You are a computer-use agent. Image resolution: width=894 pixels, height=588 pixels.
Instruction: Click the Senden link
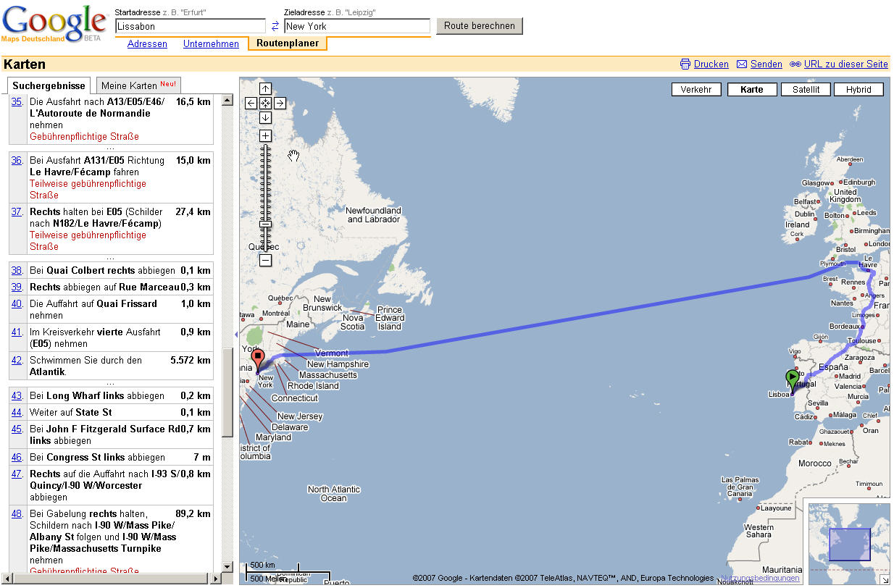[x=766, y=64]
